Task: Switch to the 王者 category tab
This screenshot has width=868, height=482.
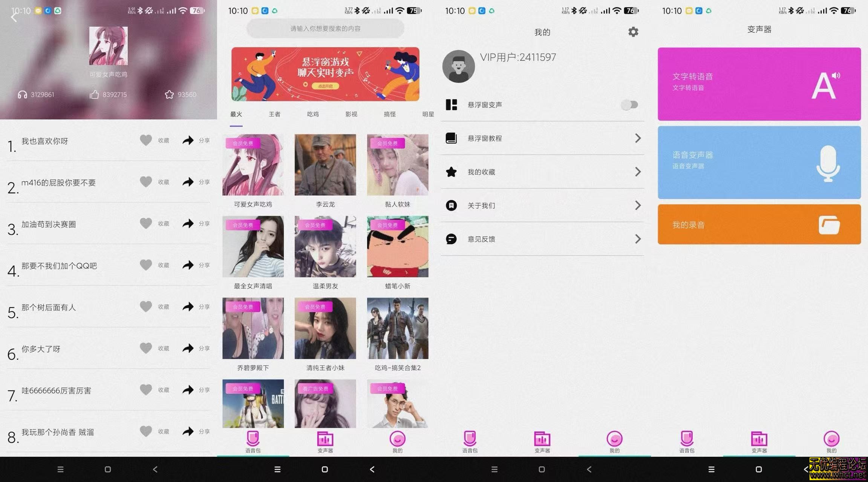Action: (x=274, y=114)
